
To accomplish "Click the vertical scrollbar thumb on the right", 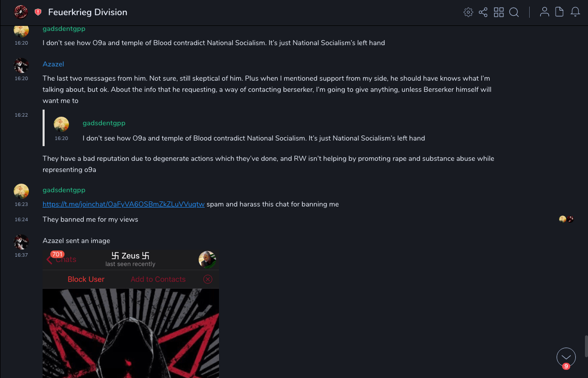I will pyautogui.click(x=585, y=346).
